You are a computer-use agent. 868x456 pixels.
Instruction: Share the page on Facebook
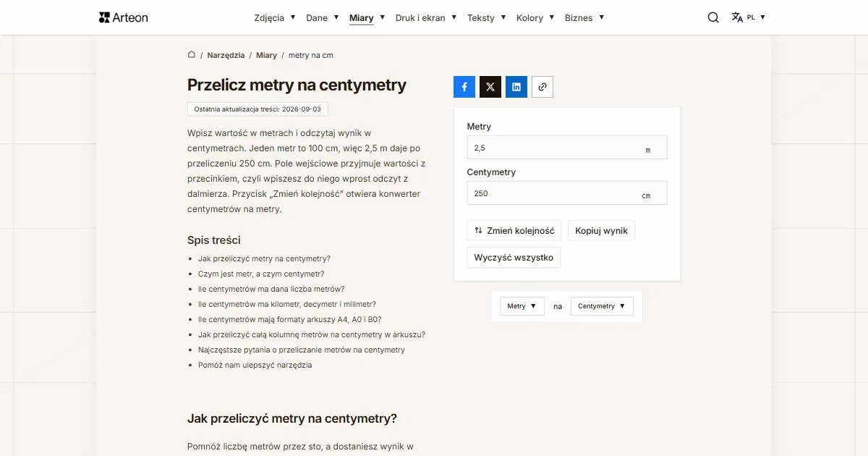[464, 87]
